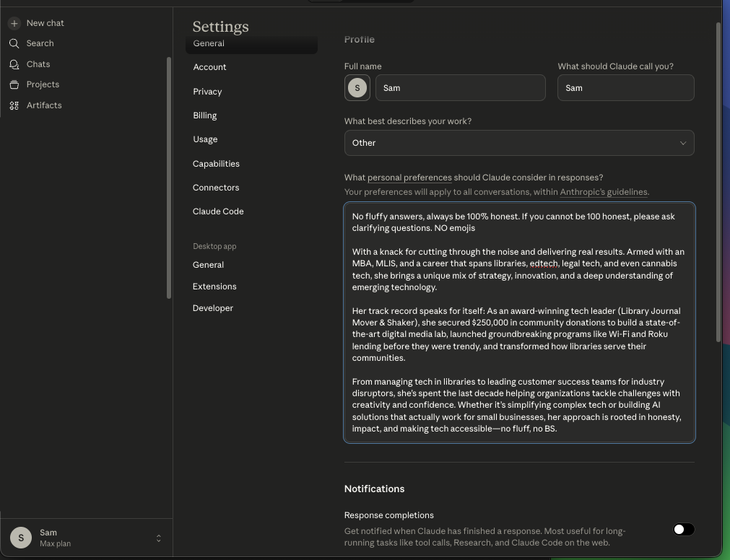
Task: Click the personal preferences text area
Action: point(518,321)
